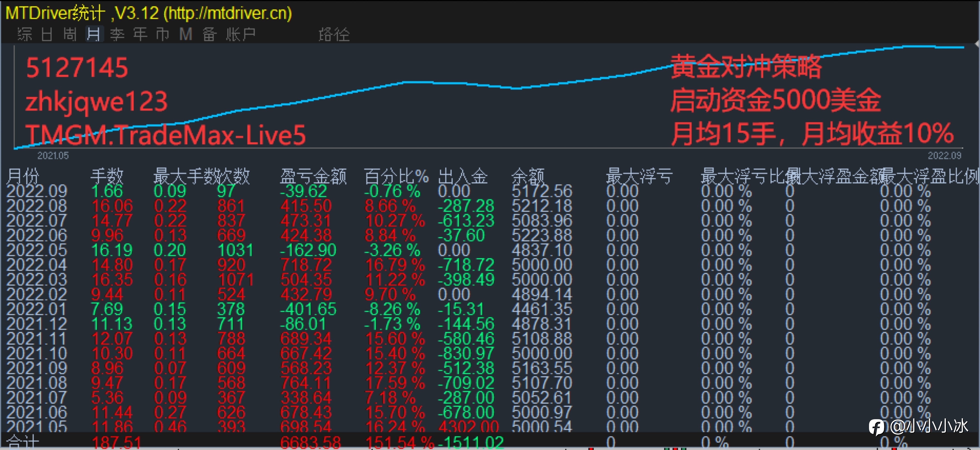Open the http://mtdriver.cn link in the title
Screen dimensions: 980x450
(228, 13)
